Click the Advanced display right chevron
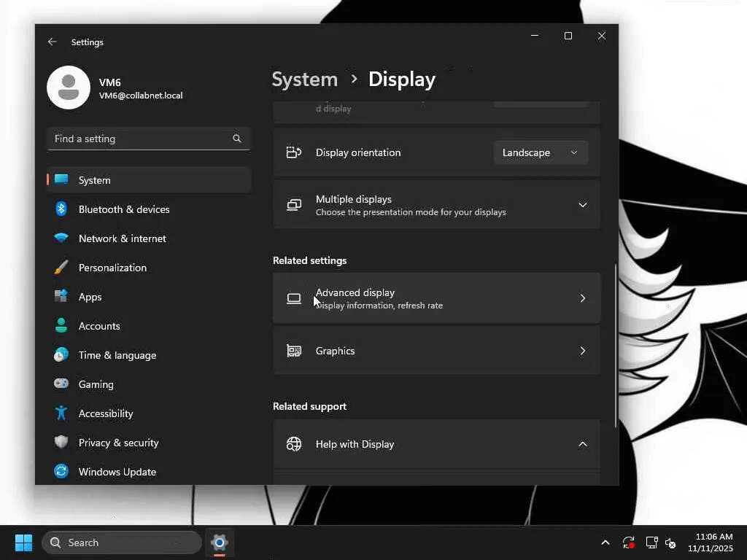Screen dimensions: 747x560 click(582, 298)
